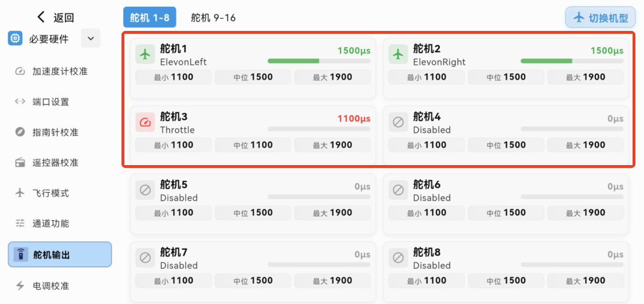This screenshot has width=644, height=304.
Task: Expand the 必要硬件 dropdown chevron
Action: tap(91, 39)
